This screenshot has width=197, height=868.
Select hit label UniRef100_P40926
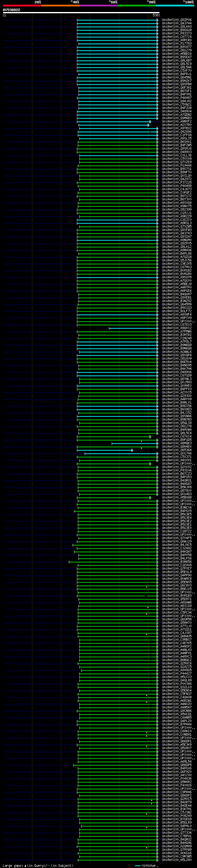pyautogui.click(x=177, y=785)
